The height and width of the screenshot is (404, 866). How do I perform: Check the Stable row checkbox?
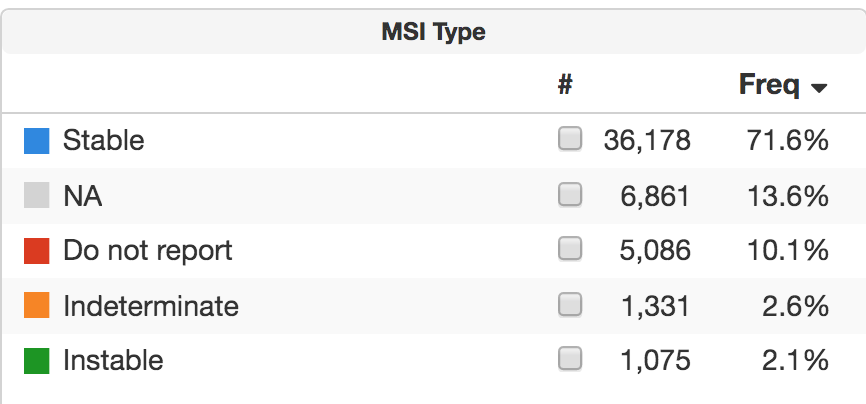click(x=570, y=140)
